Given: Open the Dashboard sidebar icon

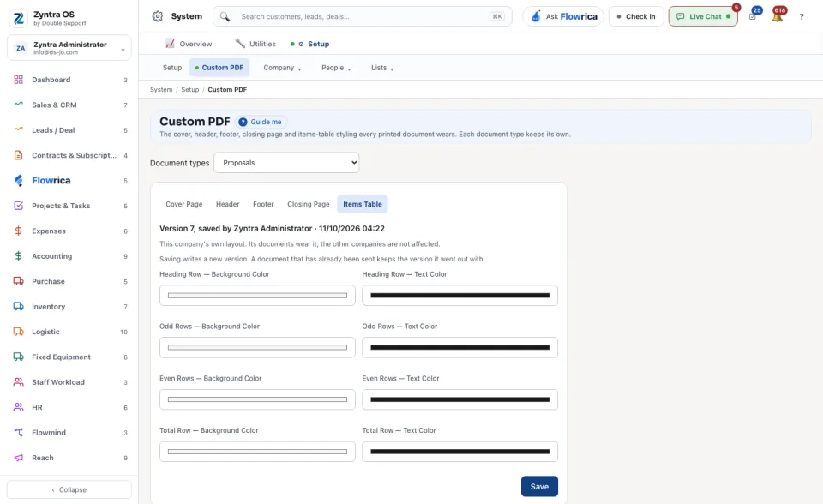Looking at the screenshot, I should pos(18,80).
